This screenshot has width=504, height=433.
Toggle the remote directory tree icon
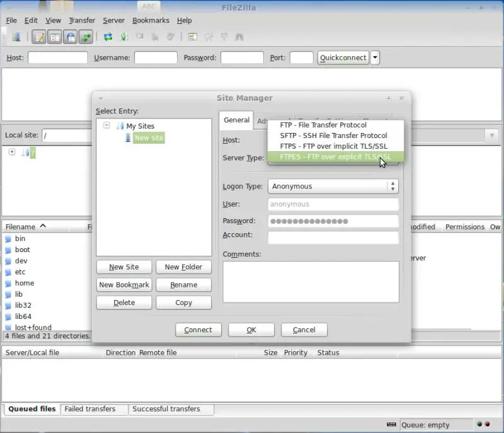71,37
